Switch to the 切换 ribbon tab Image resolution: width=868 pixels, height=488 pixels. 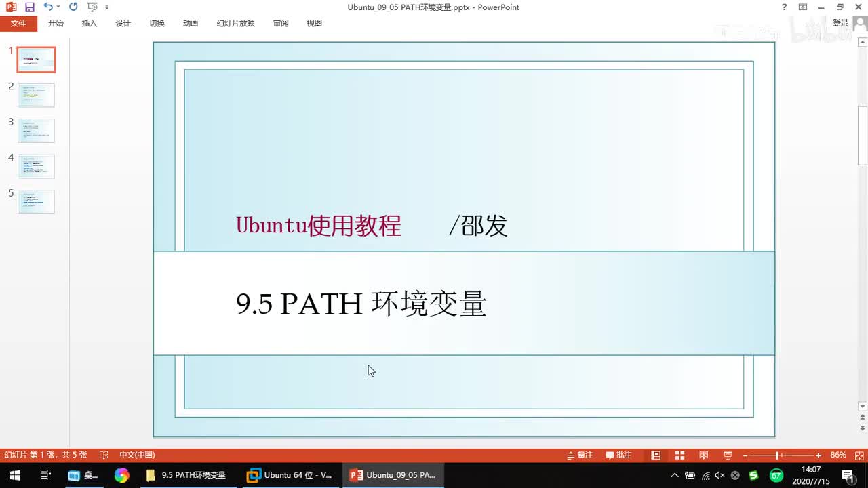coord(157,23)
